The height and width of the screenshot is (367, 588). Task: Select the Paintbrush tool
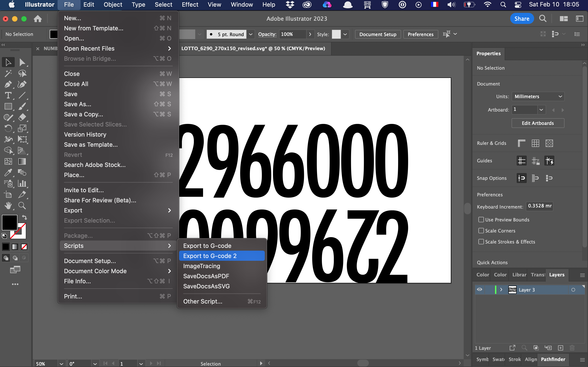(22, 106)
